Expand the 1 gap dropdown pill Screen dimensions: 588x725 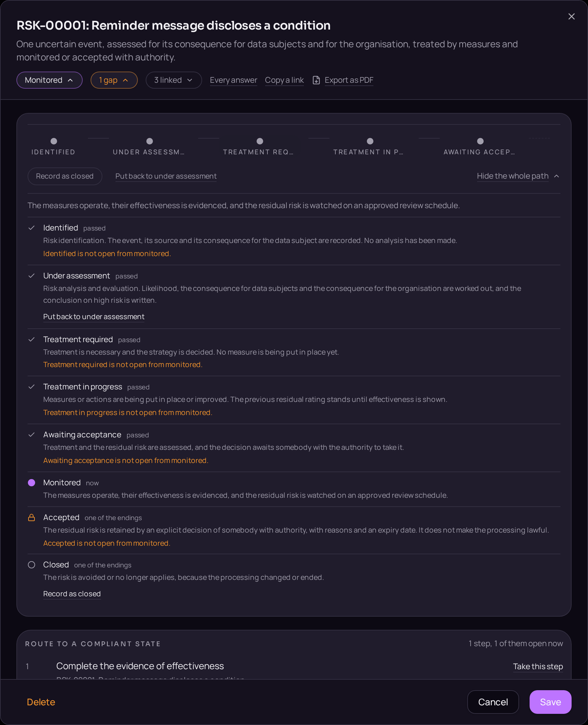[114, 80]
